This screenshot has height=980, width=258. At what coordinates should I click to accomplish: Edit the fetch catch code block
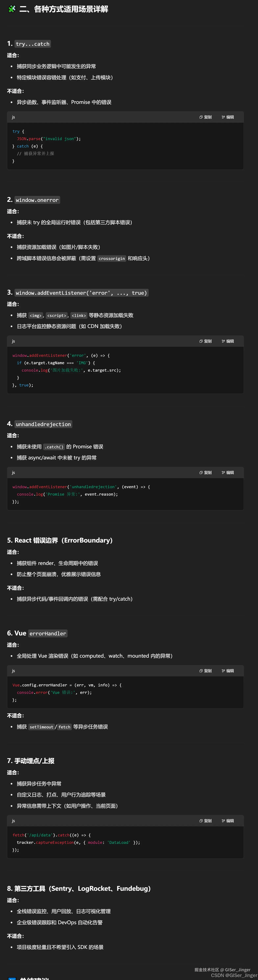coord(228,821)
